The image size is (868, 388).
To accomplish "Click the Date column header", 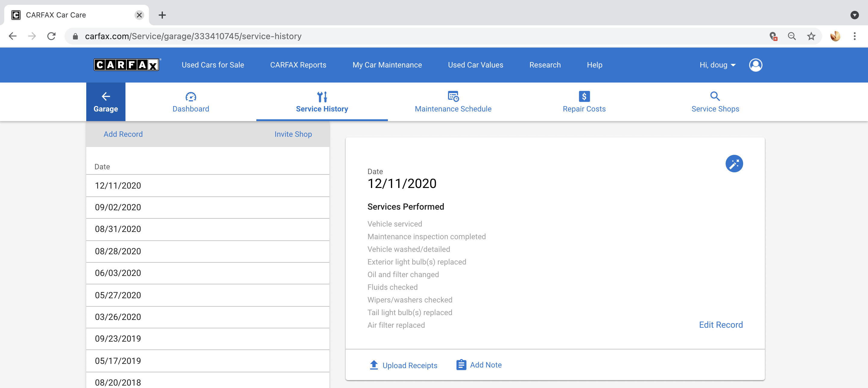I will click(102, 167).
